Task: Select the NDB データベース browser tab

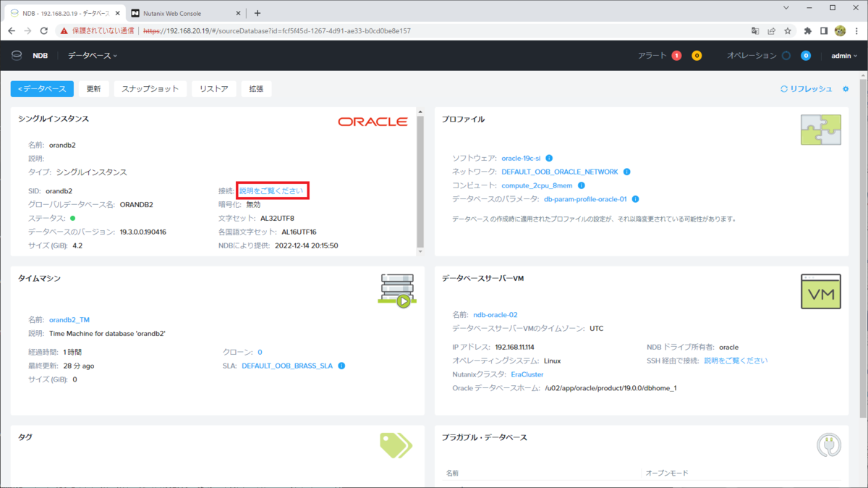Action: (64, 13)
